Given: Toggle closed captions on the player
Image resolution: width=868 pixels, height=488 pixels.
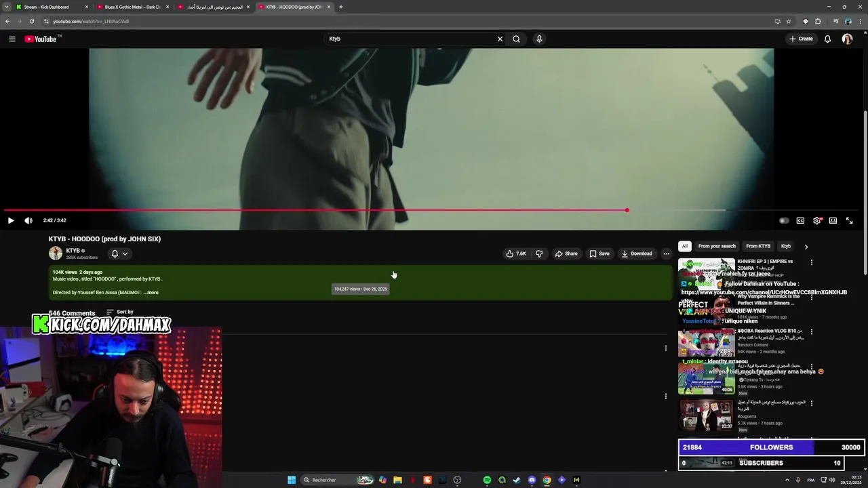Looking at the screenshot, I should [x=800, y=220].
